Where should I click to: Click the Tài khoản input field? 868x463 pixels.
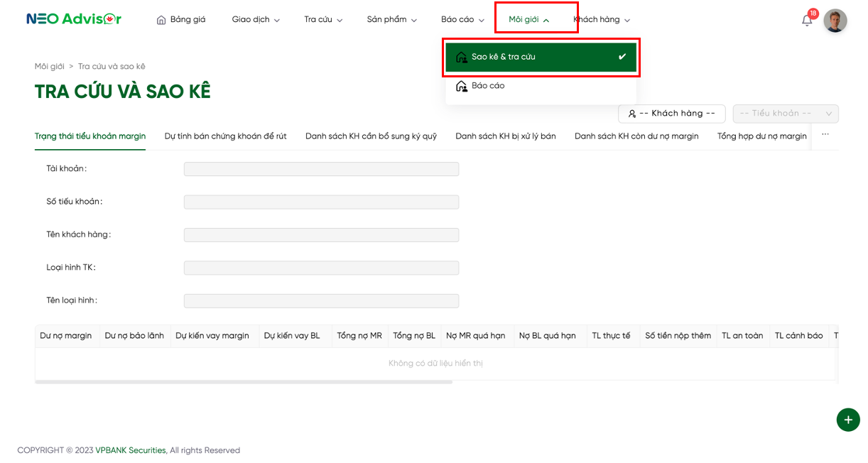pos(321,169)
